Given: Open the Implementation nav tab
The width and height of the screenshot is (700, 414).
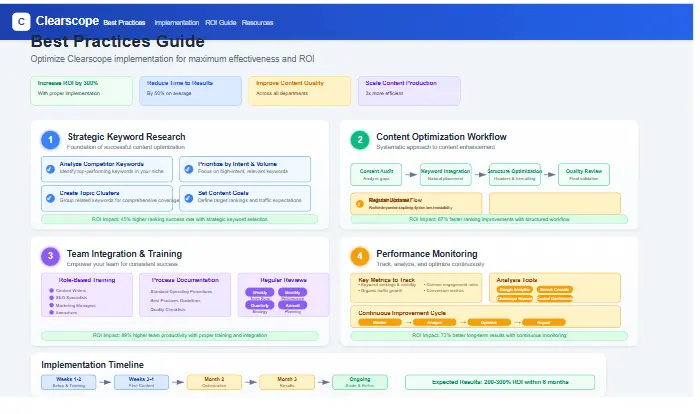Looking at the screenshot, I should click(x=177, y=22).
